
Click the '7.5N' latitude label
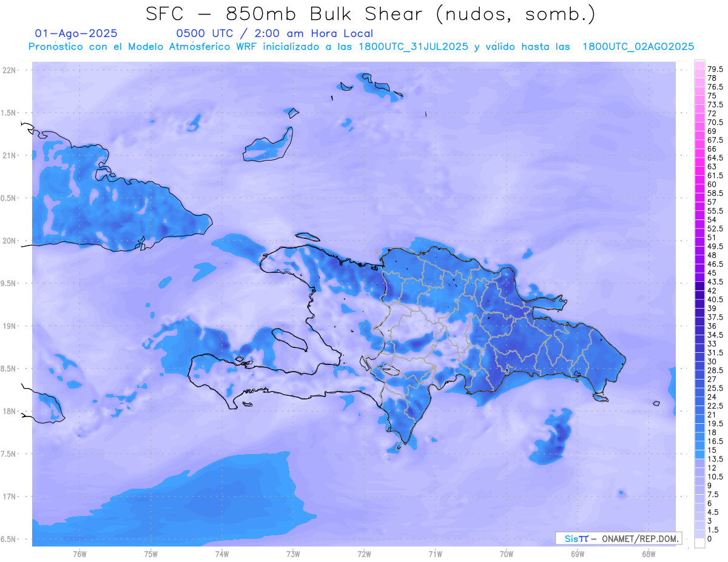tap(9, 454)
